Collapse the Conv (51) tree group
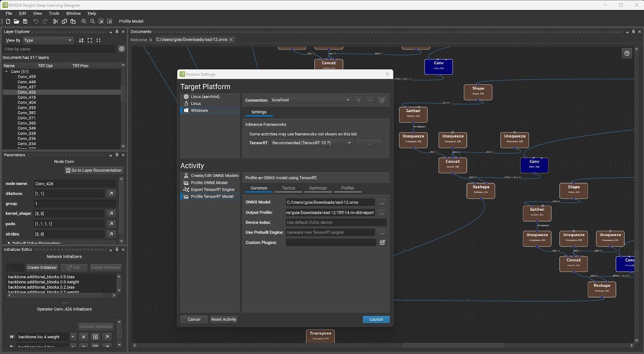The width and height of the screenshot is (644, 354). coord(6,72)
